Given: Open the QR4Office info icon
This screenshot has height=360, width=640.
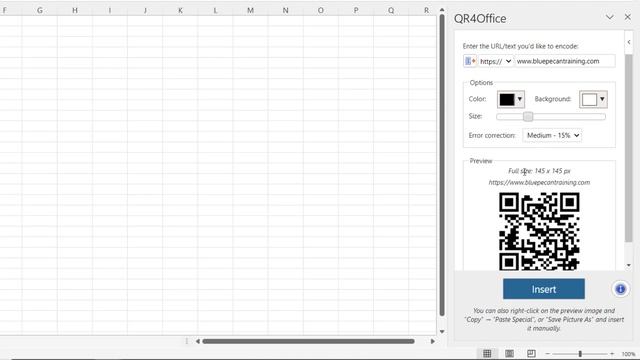Looking at the screenshot, I should 620,289.
